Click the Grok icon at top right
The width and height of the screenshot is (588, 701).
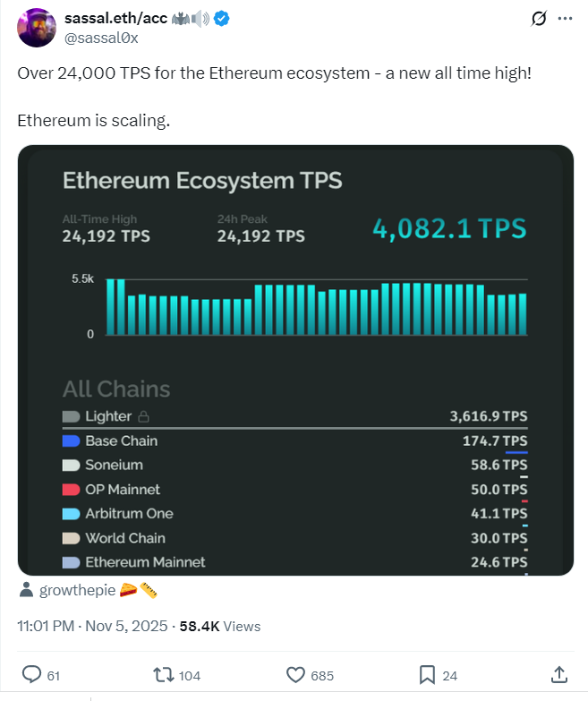[x=539, y=19]
